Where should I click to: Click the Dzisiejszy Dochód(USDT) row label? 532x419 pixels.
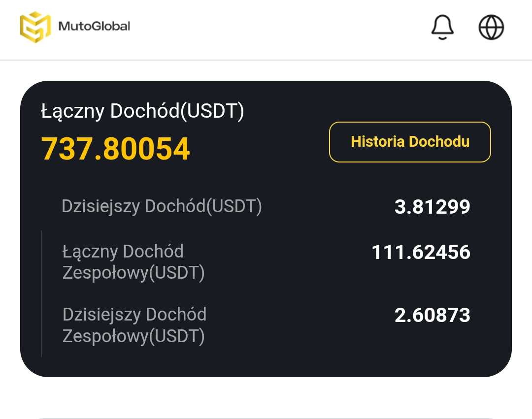coord(162,206)
